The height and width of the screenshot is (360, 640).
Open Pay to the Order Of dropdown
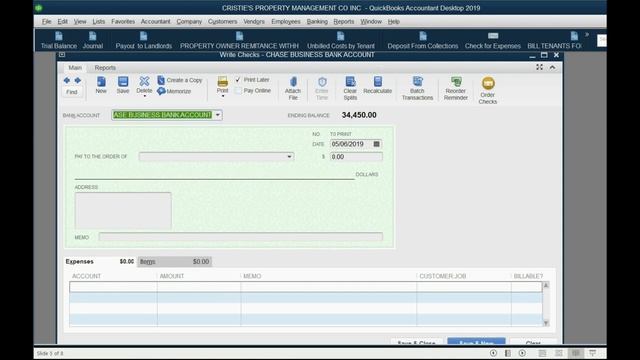(289, 157)
